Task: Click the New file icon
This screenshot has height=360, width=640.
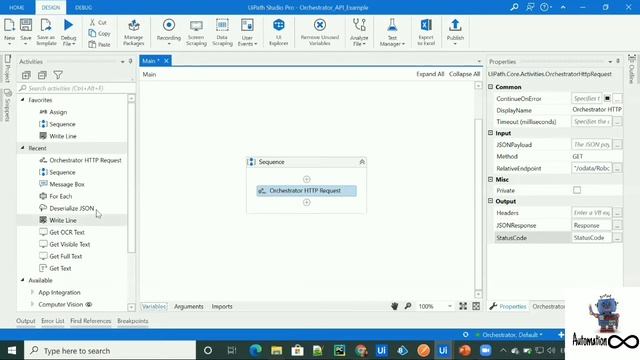Action: (9, 25)
